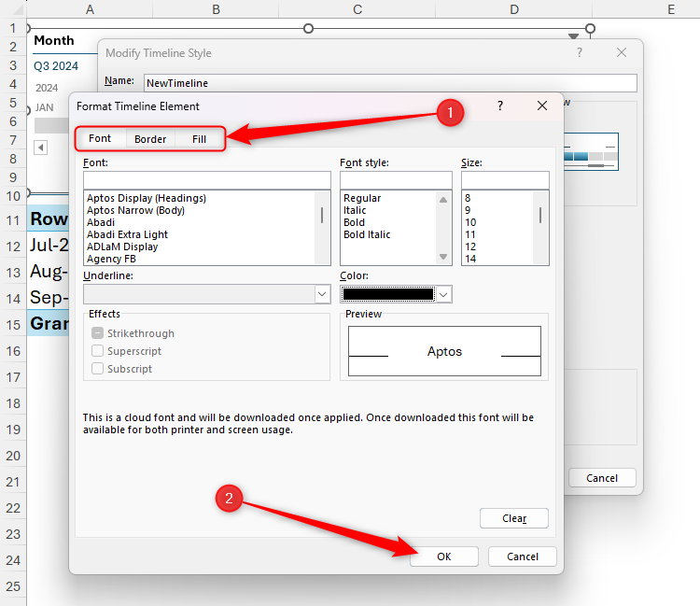Viewport: 700px width, 606px height.
Task: Click timeline style preview thumbnail
Action: point(591,152)
